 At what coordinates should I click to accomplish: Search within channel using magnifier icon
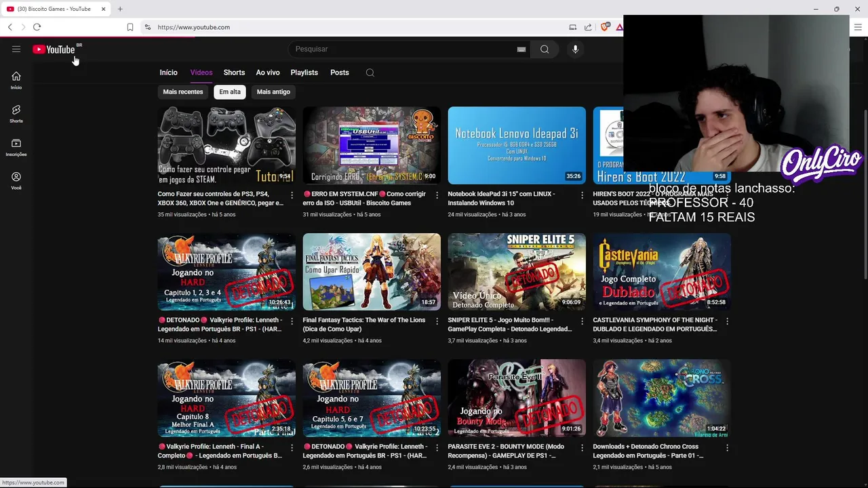pos(370,73)
